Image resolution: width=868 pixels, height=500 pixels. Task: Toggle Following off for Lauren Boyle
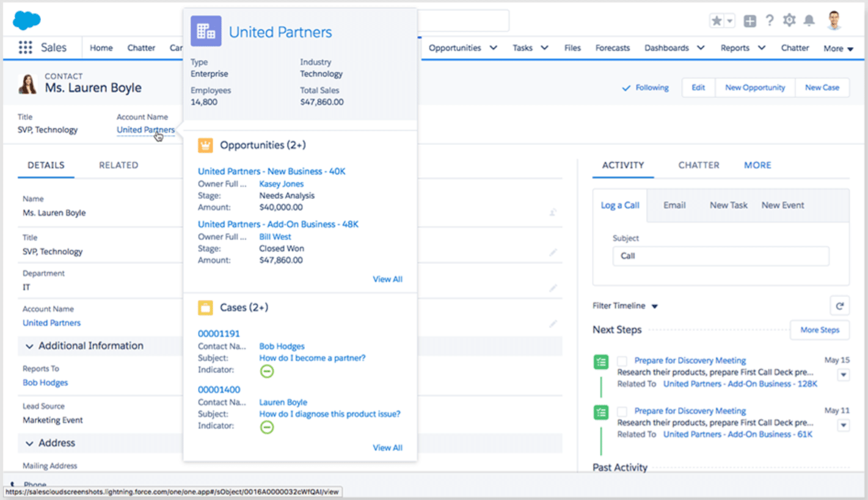pyautogui.click(x=645, y=87)
